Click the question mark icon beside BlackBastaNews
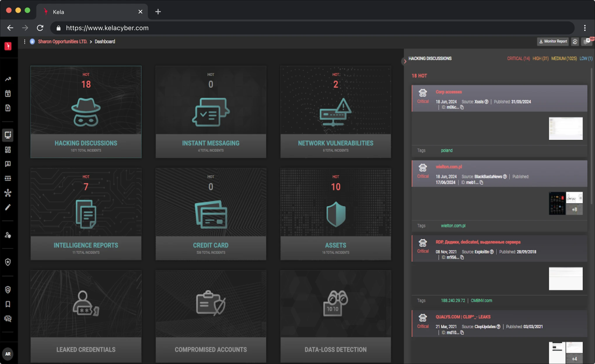The image size is (595, 364). [x=505, y=176]
